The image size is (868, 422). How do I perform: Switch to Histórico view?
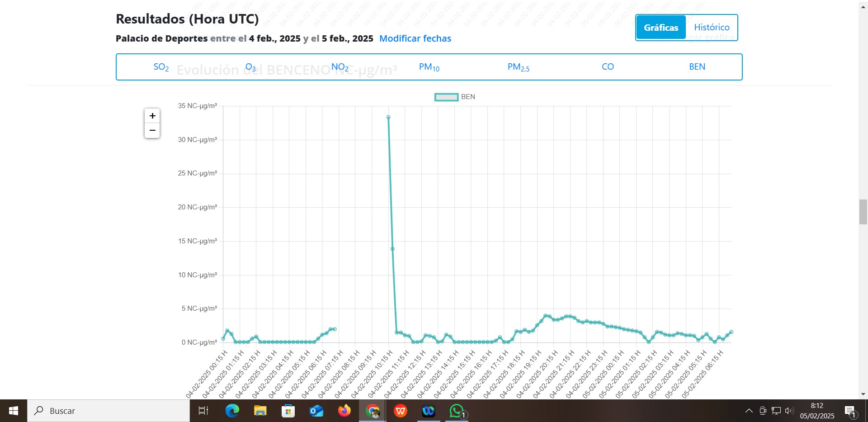tap(712, 28)
